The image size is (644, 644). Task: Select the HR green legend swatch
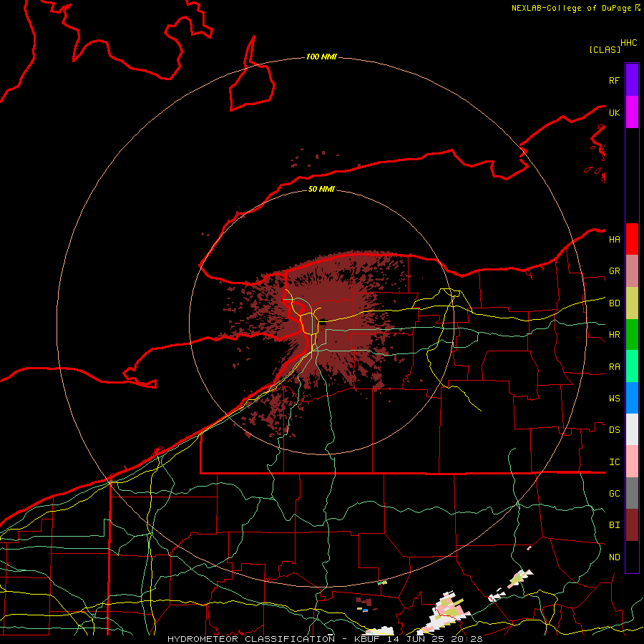pos(632,335)
